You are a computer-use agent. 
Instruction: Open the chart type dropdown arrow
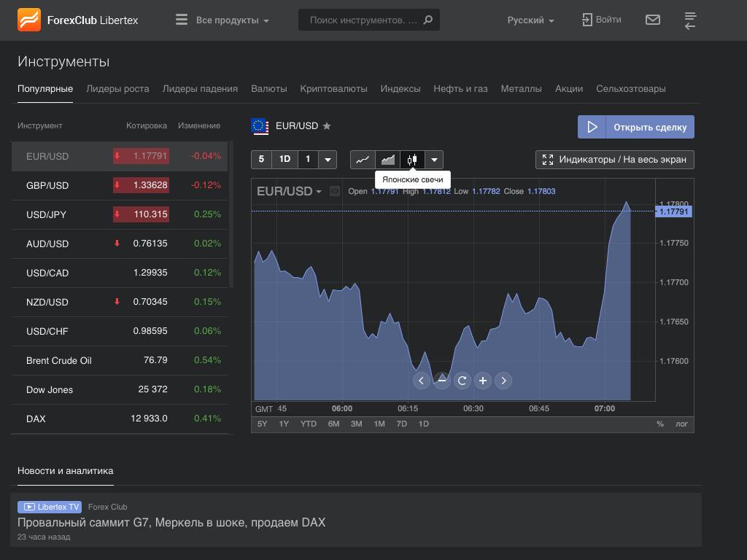(x=434, y=160)
